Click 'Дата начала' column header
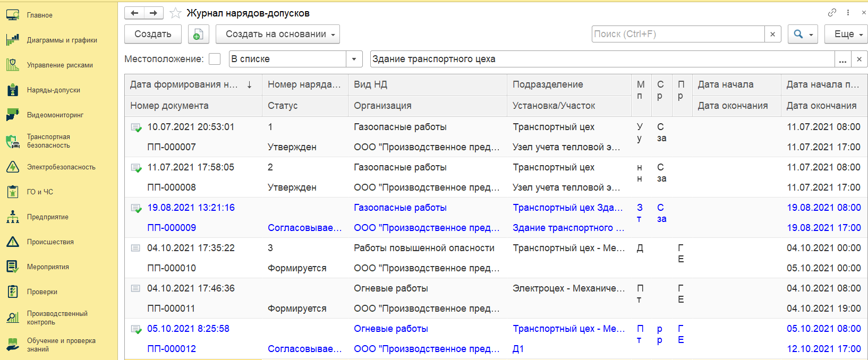Screen dimensions: 868x360 (x=736, y=84)
